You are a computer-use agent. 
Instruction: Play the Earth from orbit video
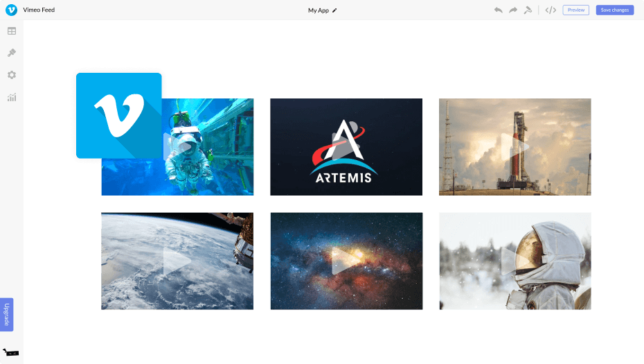177,261
